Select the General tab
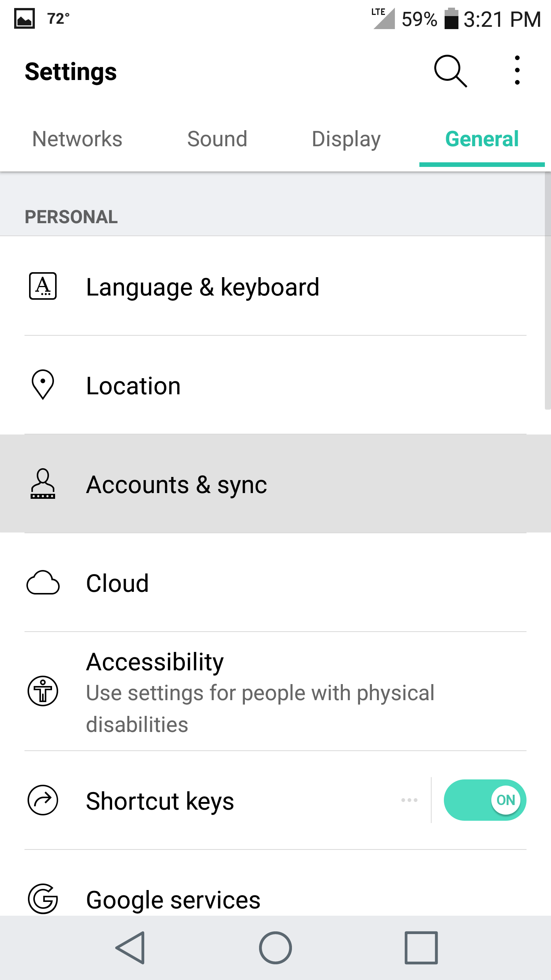Screen dimensions: 551x980 [482, 139]
